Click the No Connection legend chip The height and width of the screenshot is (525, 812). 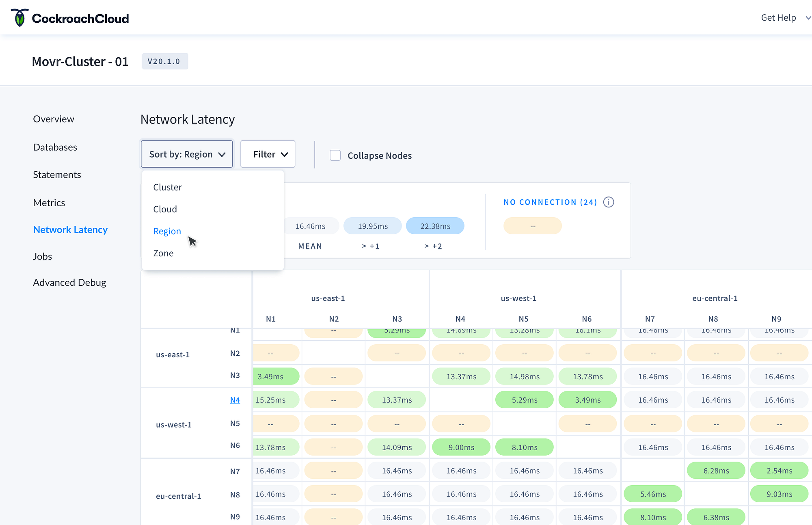[533, 226]
